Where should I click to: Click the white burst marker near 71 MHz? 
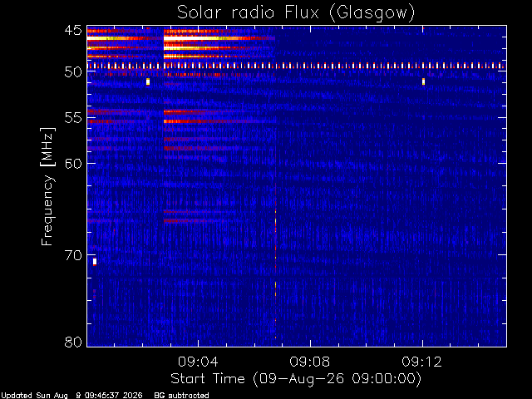(x=95, y=262)
